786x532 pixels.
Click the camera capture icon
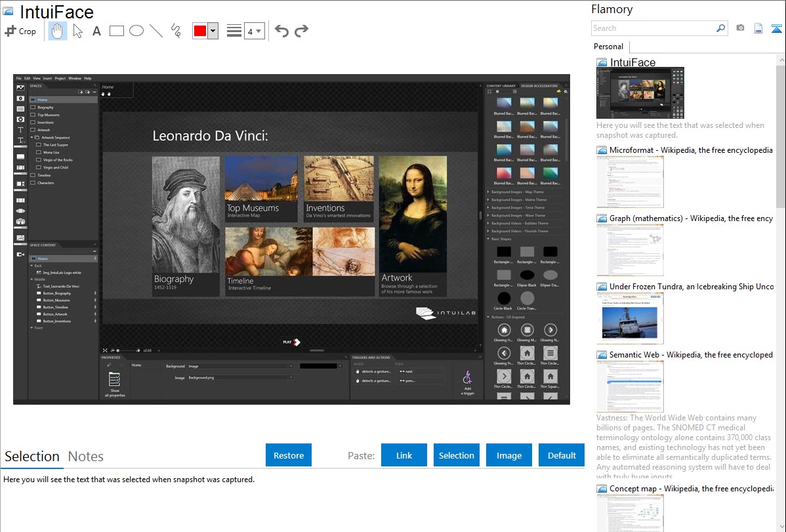point(740,28)
